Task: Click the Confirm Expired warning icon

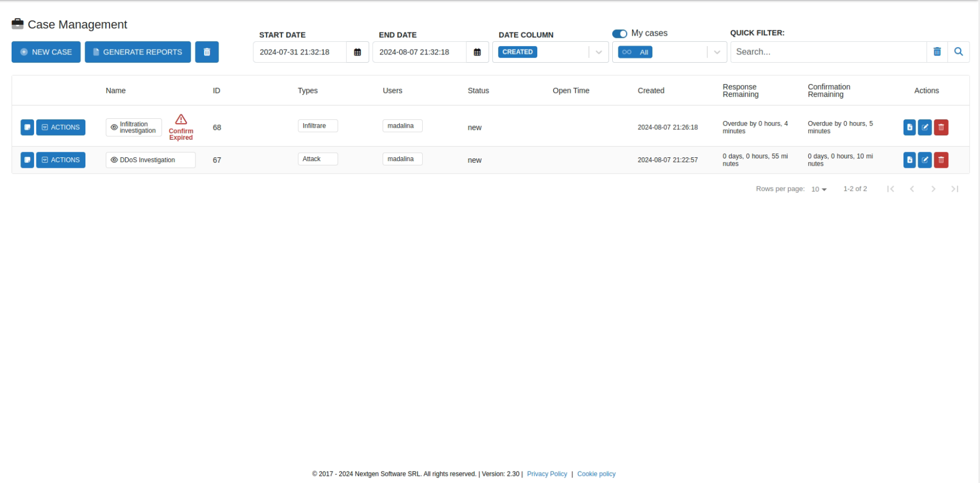Action: point(181,119)
